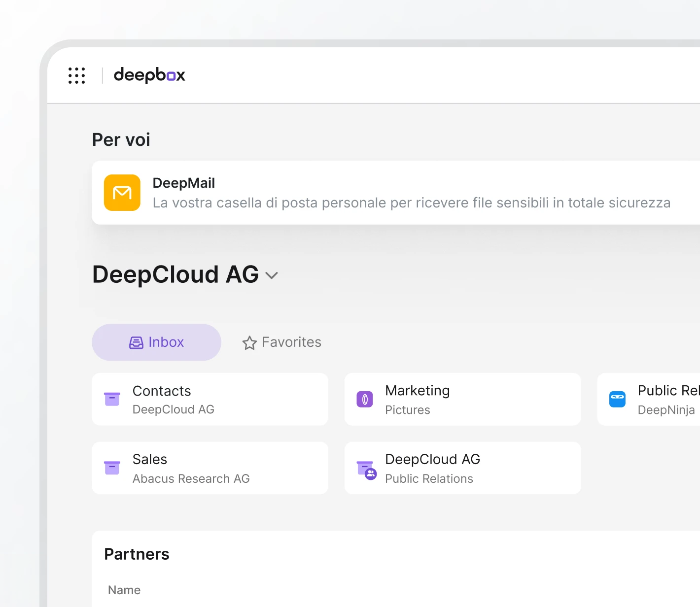Open the DeepMail title link

point(184,183)
